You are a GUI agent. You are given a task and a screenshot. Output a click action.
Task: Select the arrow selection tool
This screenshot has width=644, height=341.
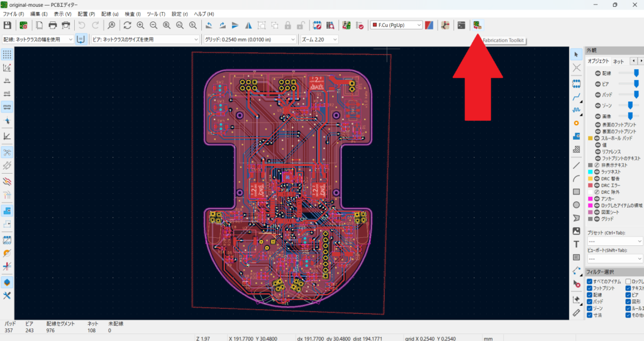click(x=576, y=54)
